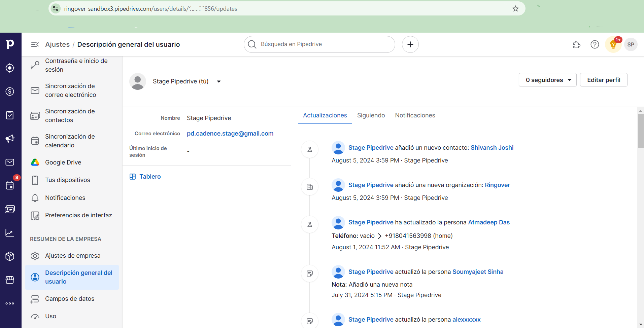644x328 pixels.
Task: Open Uso in settings sidebar
Action: point(72,316)
